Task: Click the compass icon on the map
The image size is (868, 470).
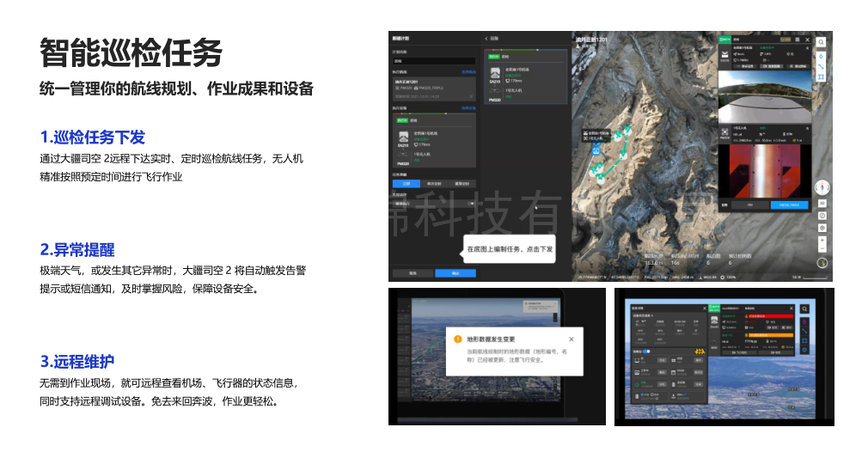Action: click(x=822, y=186)
